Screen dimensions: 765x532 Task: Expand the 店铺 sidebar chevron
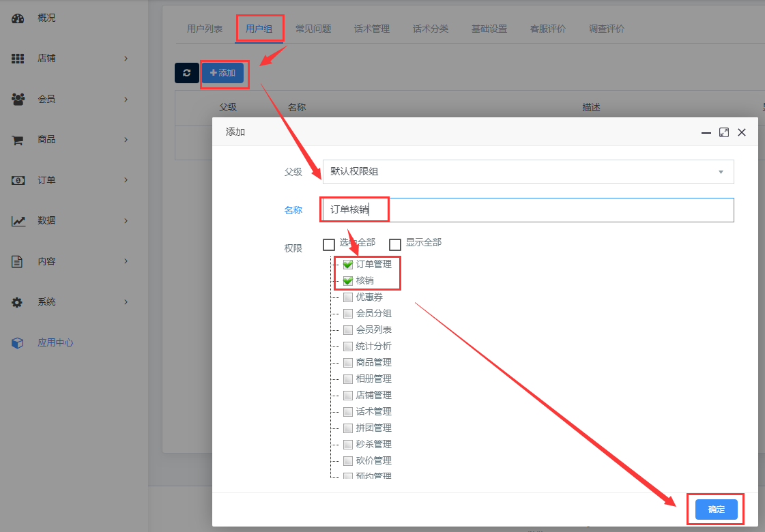(126, 59)
